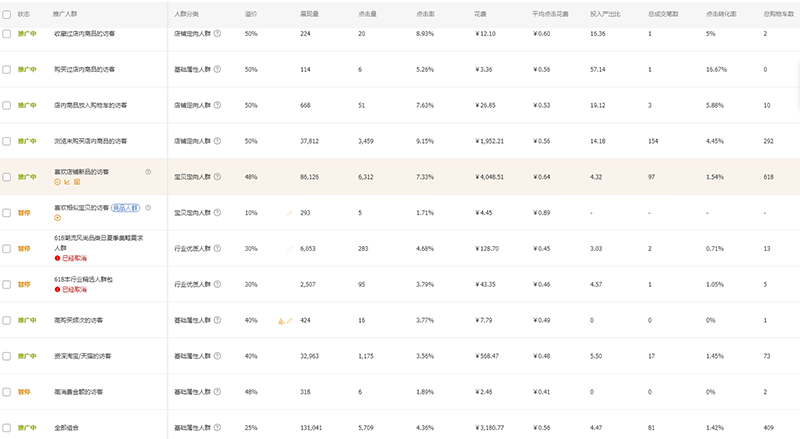
Task: Select checkbox for 资深淘宝/天猫的访客 row
Action: 7,356
